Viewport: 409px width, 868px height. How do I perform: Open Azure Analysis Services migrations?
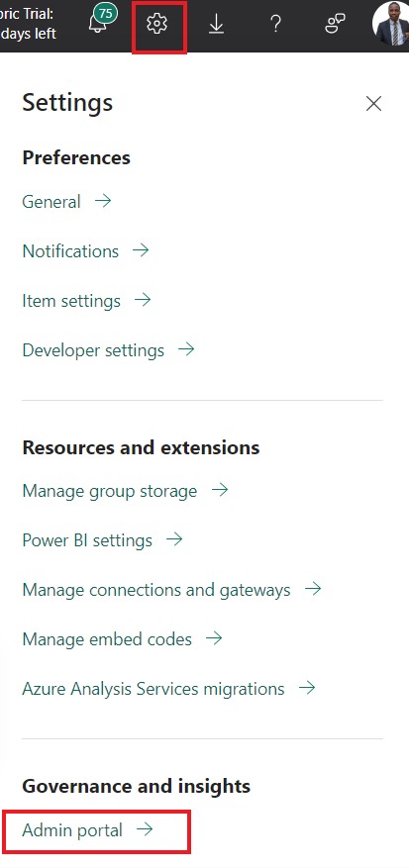pos(169,689)
